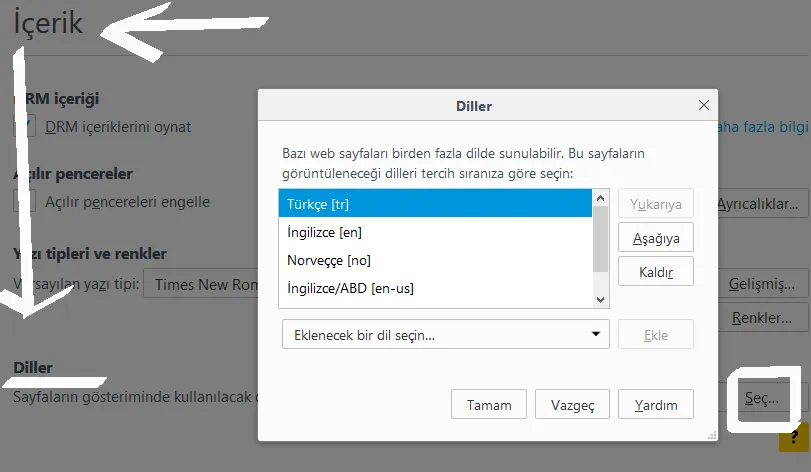Cancel the dialog using Vazgeç
The width and height of the screenshot is (811, 472).
572,405
